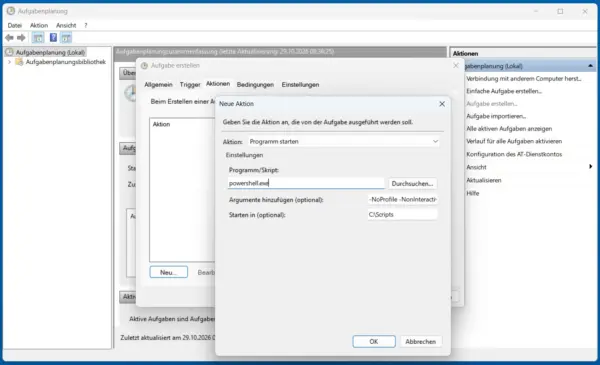
Task: Confirm with OK in Neue Aktion dialog
Action: (x=374, y=341)
